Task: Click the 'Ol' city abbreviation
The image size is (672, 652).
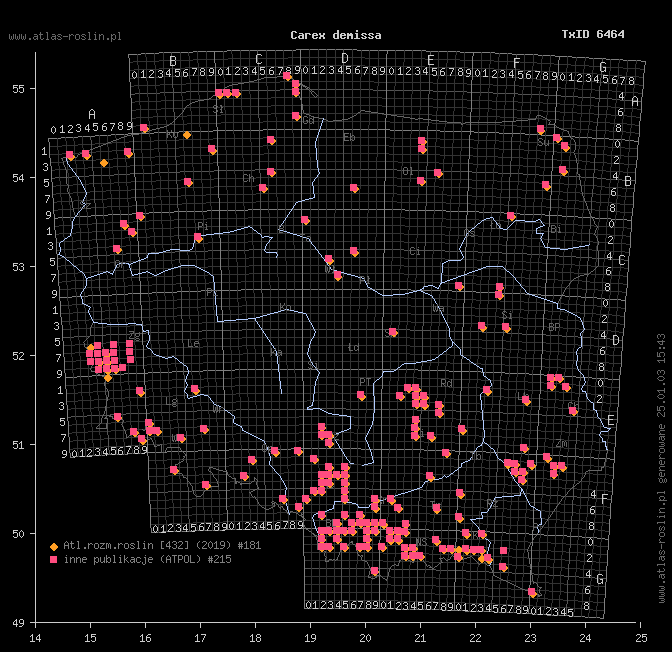Action: 408,171
